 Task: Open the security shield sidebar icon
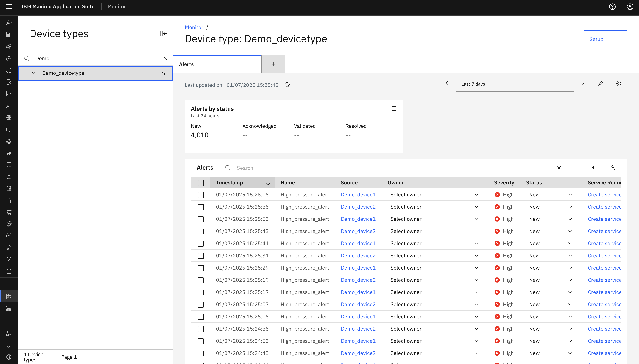[9, 164]
